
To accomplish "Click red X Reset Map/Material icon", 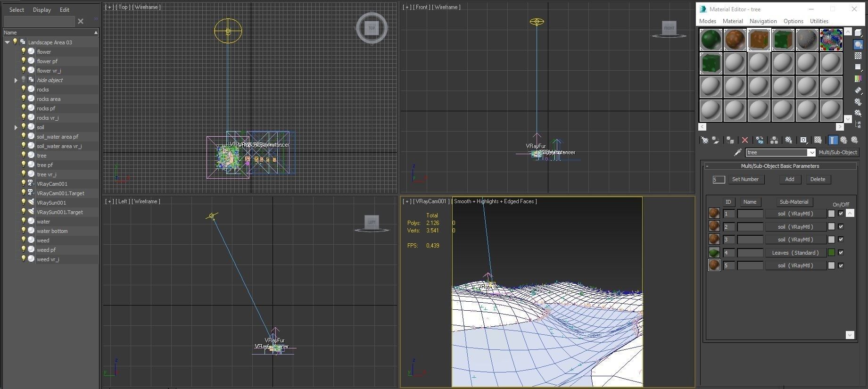I will click(x=745, y=140).
